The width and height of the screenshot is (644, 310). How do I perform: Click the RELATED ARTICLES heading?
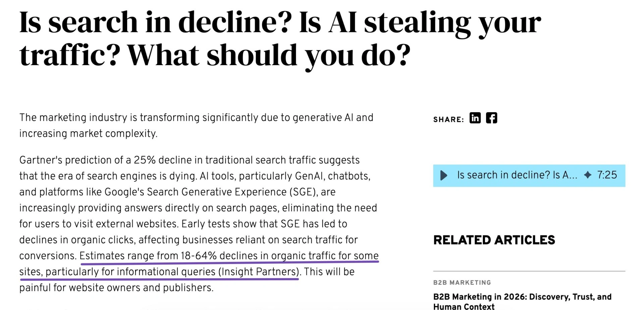coord(494,240)
